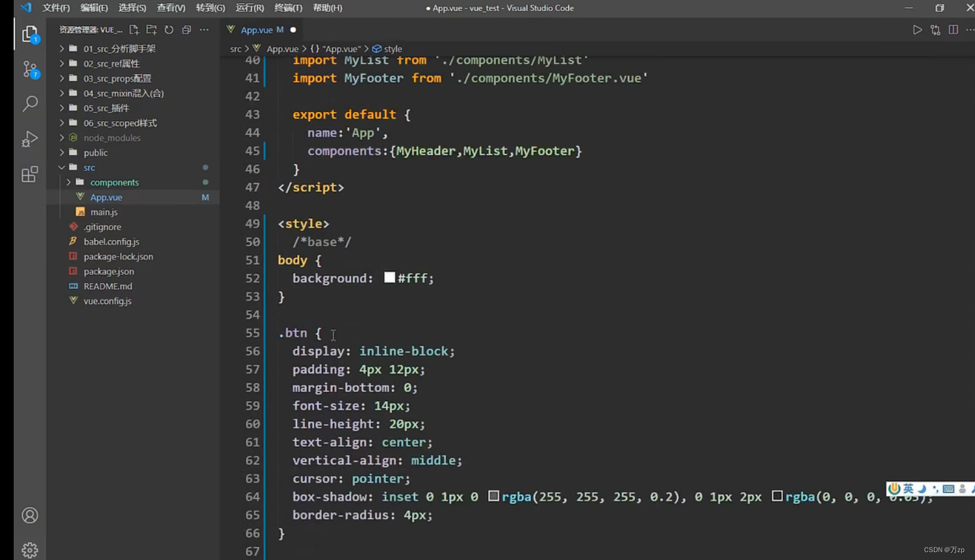Split the editor to the right
The image size is (975, 560).
(x=953, y=30)
